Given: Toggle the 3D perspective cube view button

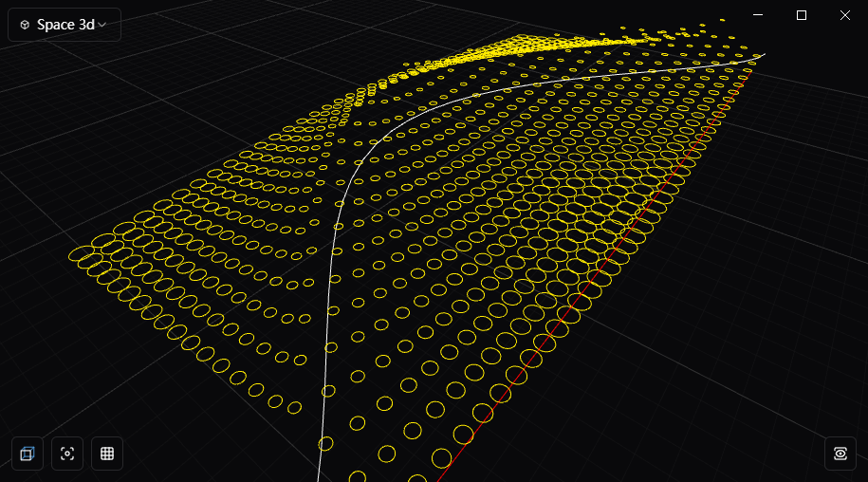Looking at the screenshot, I should coord(27,454).
